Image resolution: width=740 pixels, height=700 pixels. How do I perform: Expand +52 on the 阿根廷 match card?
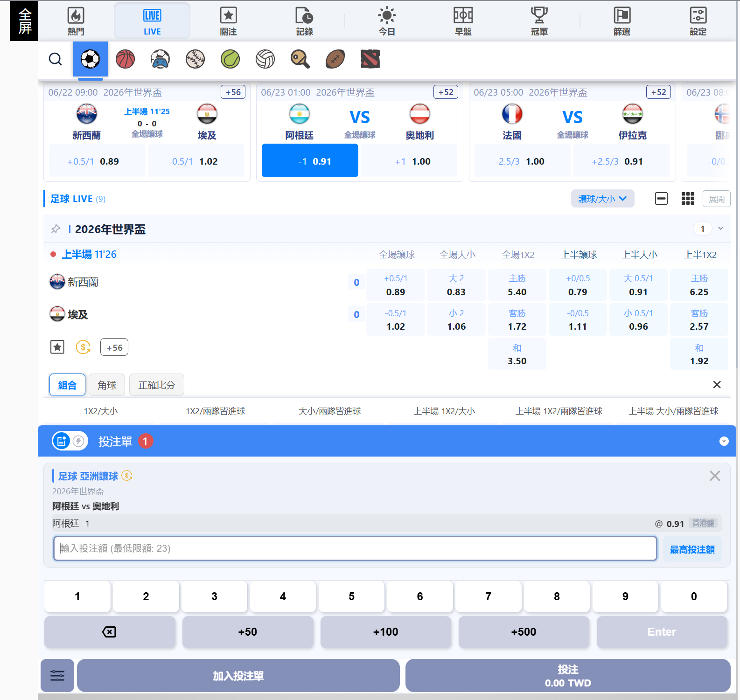pos(446,92)
